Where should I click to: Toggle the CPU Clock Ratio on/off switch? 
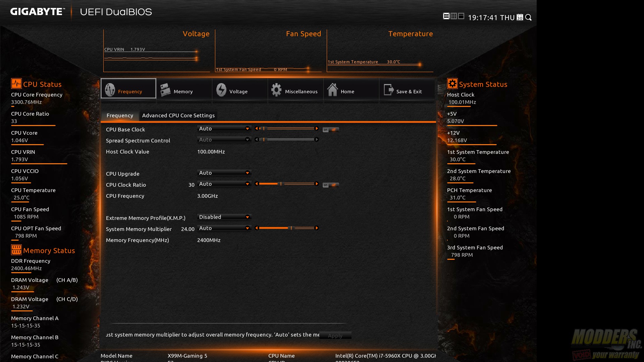pos(331,185)
